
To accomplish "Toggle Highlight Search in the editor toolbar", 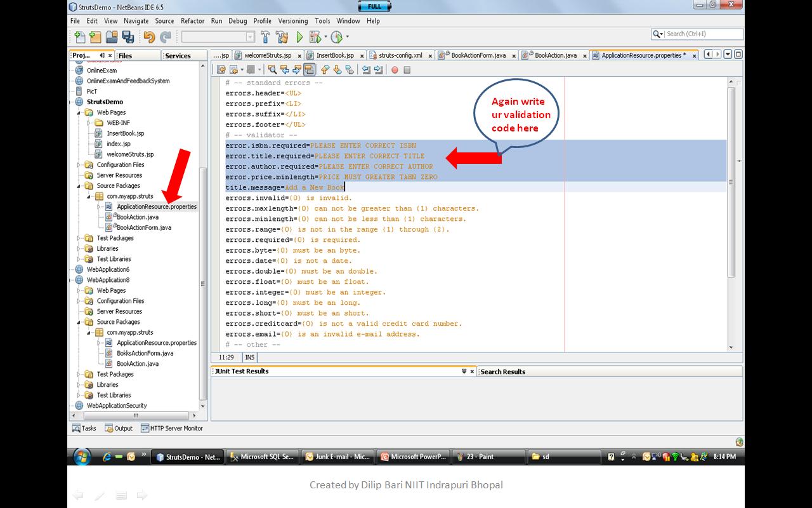I will [x=310, y=70].
